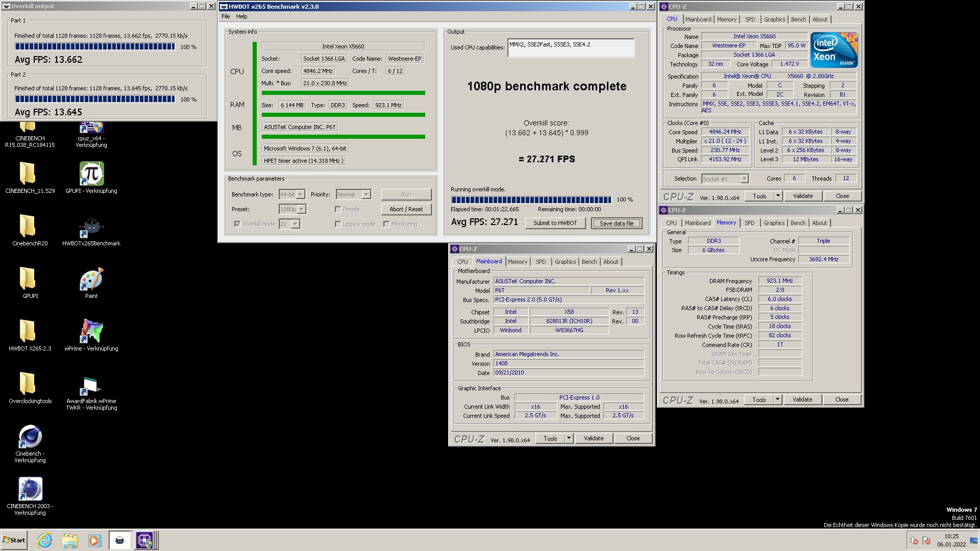Click the HWBOT x265 title bar icon
Screen dimensions: 980x551
[x=224, y=7]
